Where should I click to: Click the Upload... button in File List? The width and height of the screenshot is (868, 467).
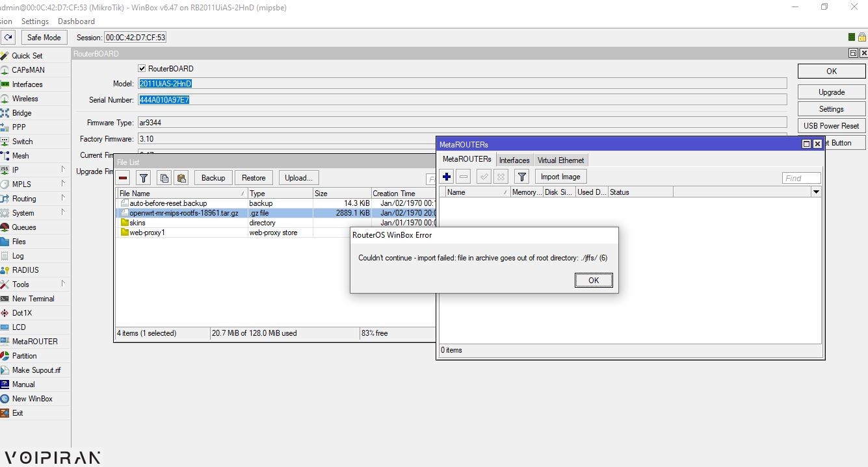point(298,178)
